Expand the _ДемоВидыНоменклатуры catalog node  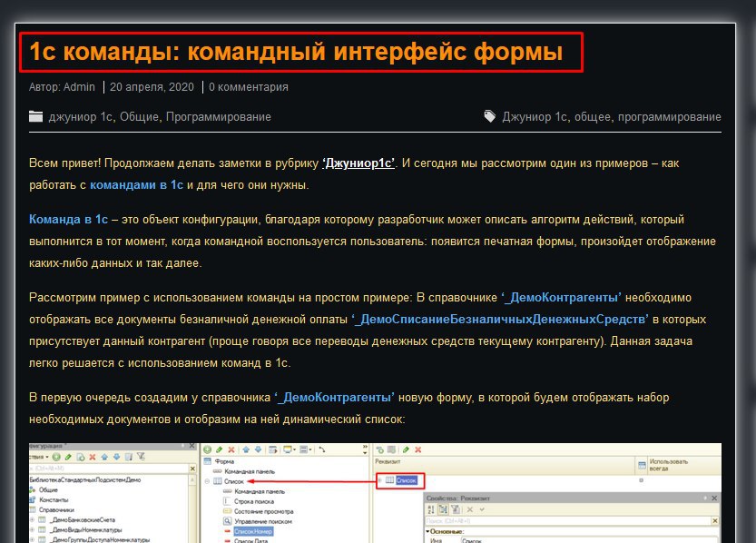click(33, 529)
